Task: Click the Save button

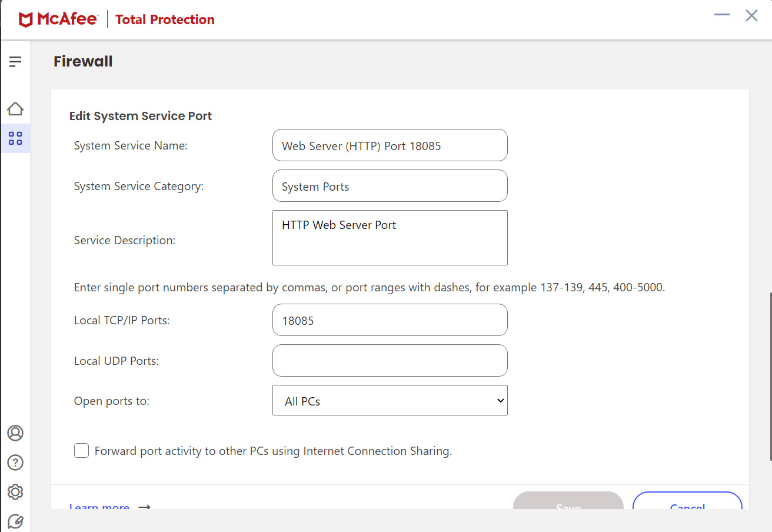Action: 568,503
